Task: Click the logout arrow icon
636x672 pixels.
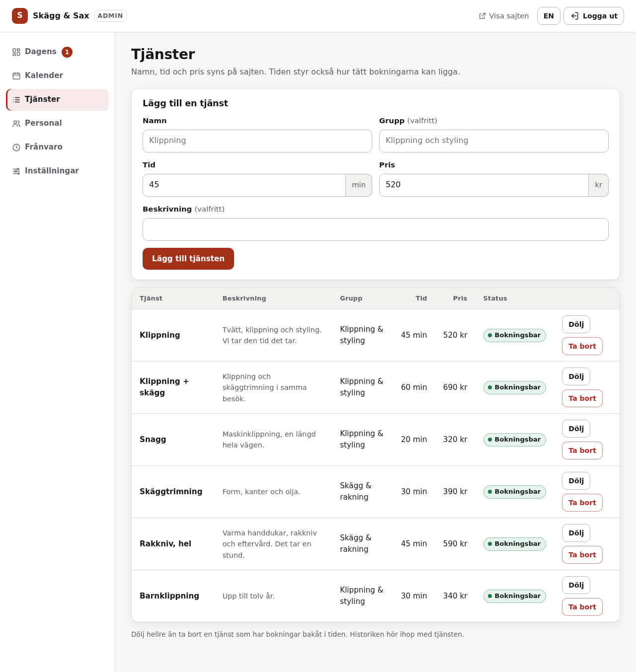Action: 574,16
